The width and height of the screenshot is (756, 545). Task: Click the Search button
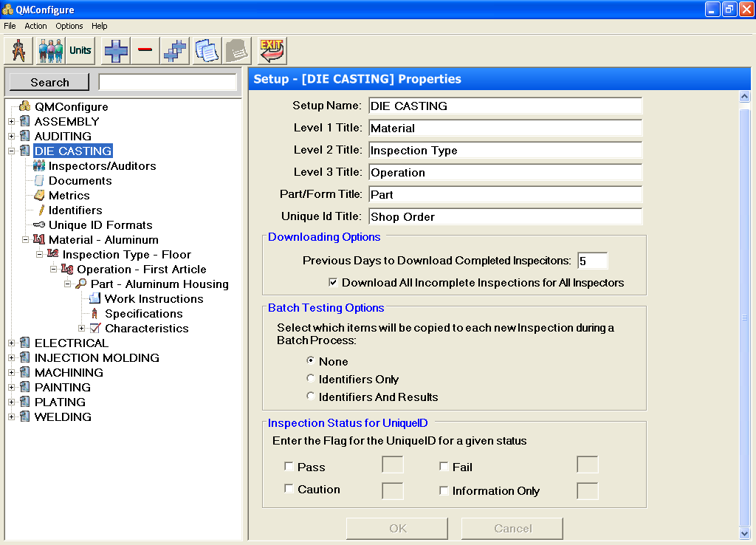coord(49,82)
